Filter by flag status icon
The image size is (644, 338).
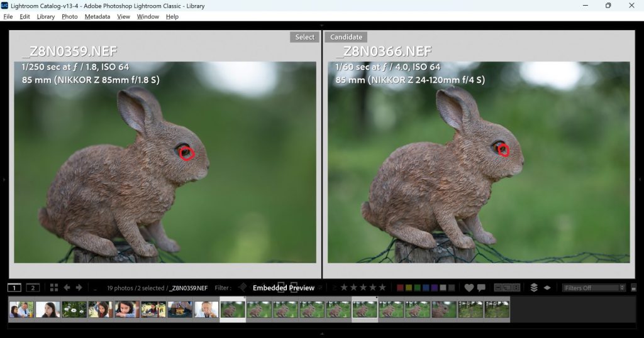click(x=243, y=288)
